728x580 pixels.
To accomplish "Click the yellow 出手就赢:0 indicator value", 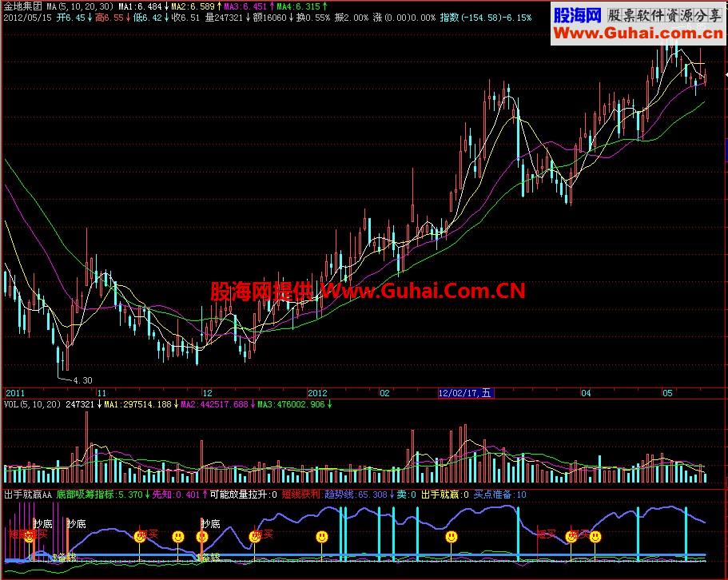I will click(x=445, y=495).
